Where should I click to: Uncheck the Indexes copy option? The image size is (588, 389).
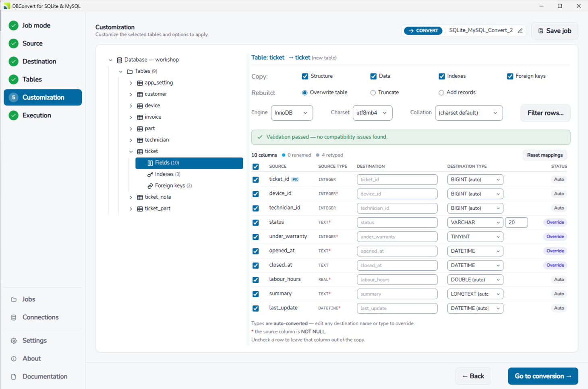coord(442,76)
